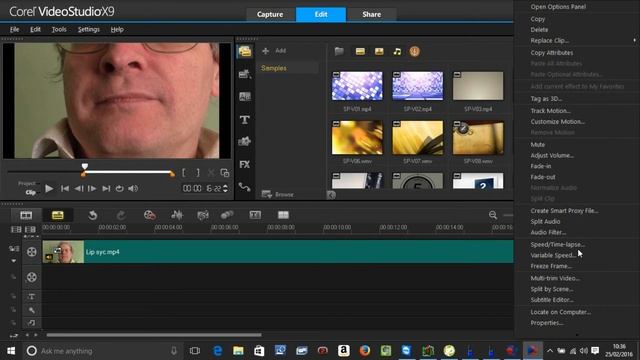Screen dimensions: 640x360
Task: Select SP-V01.mp4 thumbnail
Action: point(357,86)
